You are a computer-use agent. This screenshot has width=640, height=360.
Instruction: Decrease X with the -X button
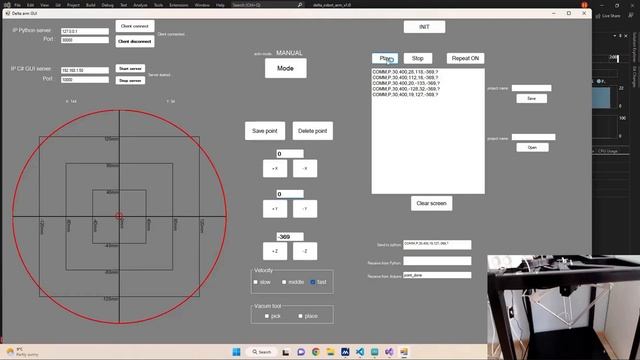(305, 169)
